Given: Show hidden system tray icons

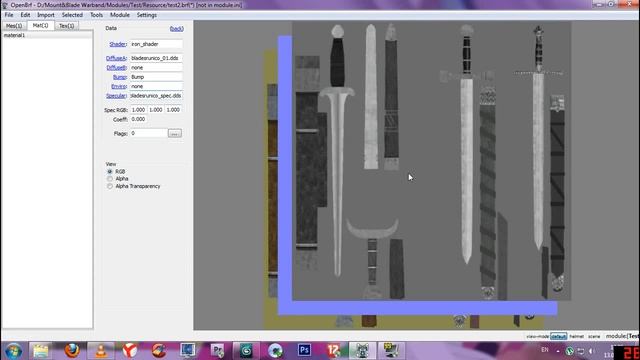Looking at the screenshot, I should coord(558,351).
